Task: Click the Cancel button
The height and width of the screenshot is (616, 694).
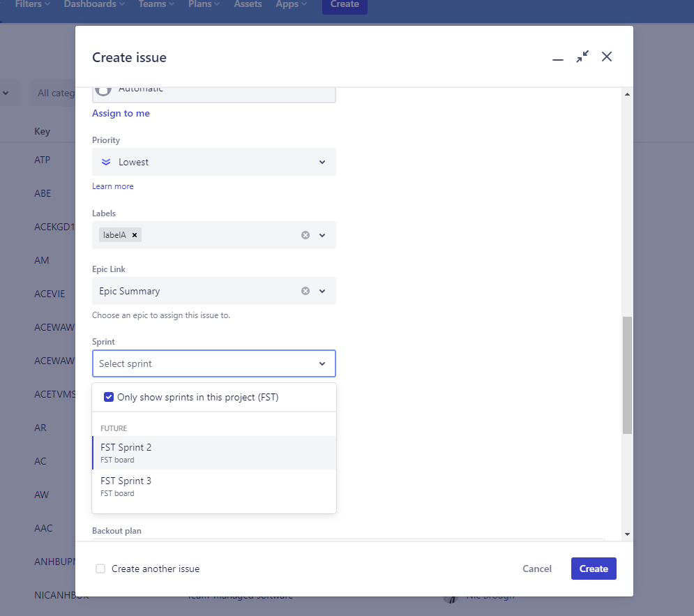Action: click(537, 569)
